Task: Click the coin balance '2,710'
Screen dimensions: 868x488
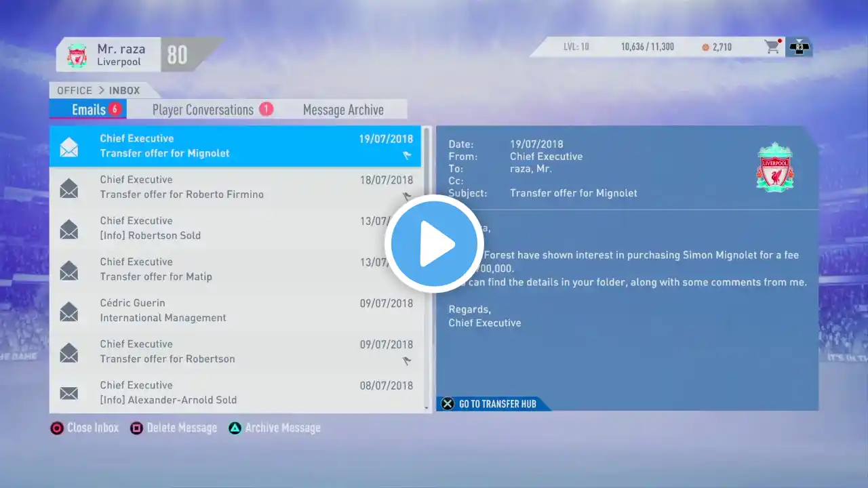Action: 722,47
